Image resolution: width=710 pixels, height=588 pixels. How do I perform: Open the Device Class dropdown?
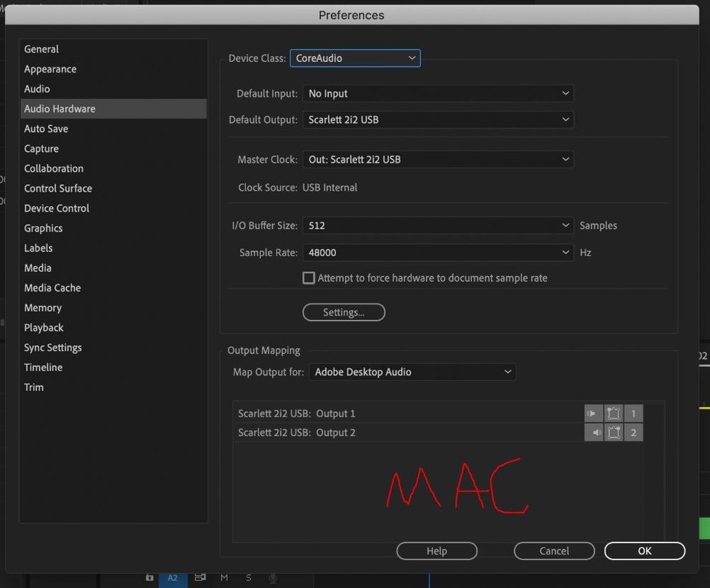pos(355,58)
